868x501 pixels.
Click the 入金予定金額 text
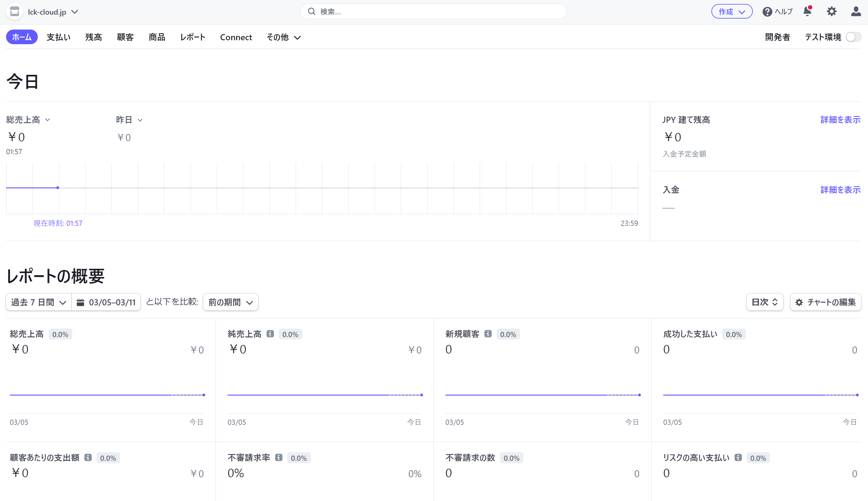tap(684, 154)
